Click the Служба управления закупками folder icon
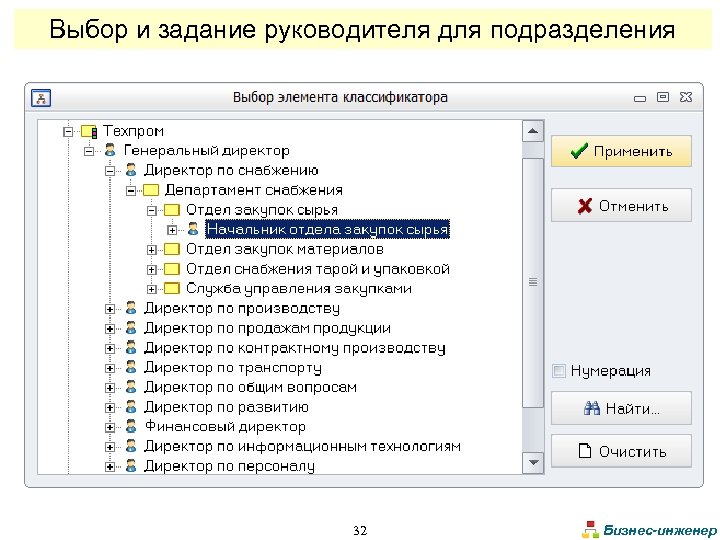720x540 pixels. pos(172,289)
